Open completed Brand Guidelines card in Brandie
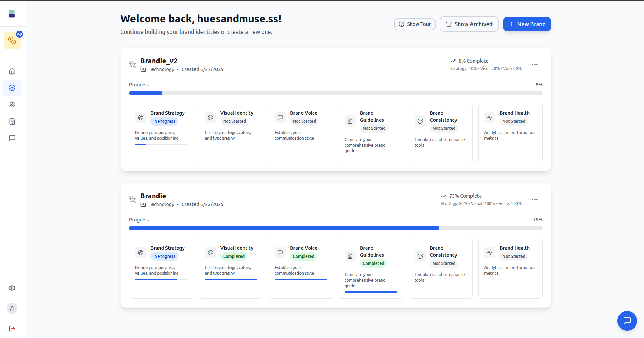This screenshot has width=644, height=338. tap(371, 269)
